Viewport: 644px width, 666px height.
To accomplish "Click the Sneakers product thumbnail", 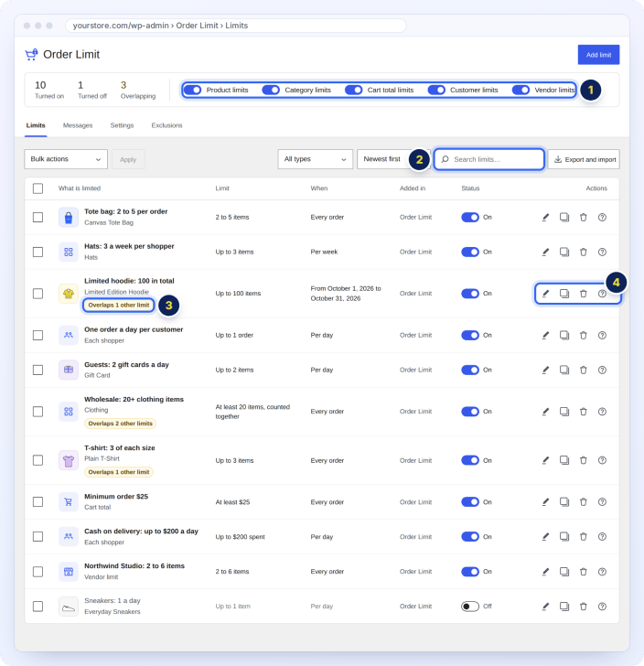I will click(x=69, y=607).
